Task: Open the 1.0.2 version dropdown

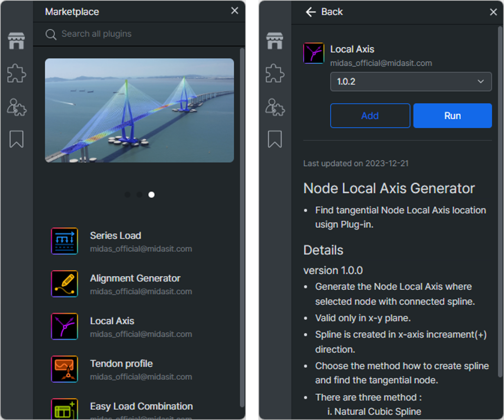Action: pyautogui.click(x=411, y=82)
